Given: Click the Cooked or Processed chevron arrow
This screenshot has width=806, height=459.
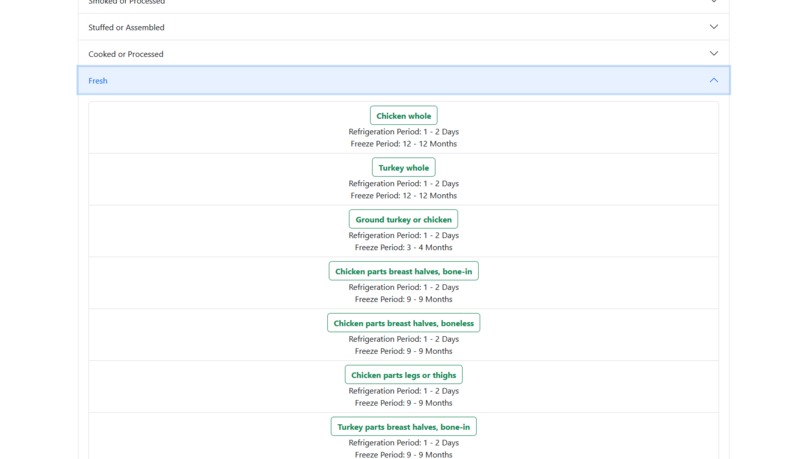Looking at the screenshot, I should click(713, 53).
